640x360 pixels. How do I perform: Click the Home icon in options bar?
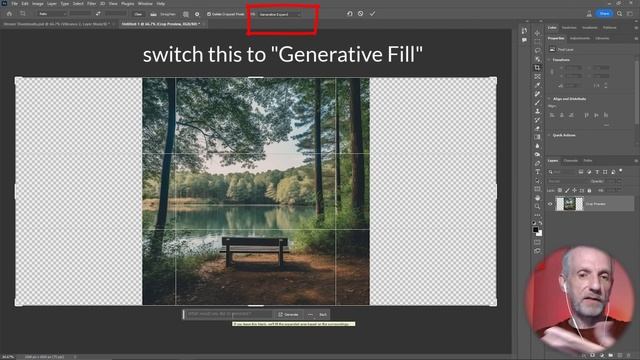(x=9, y=13)
